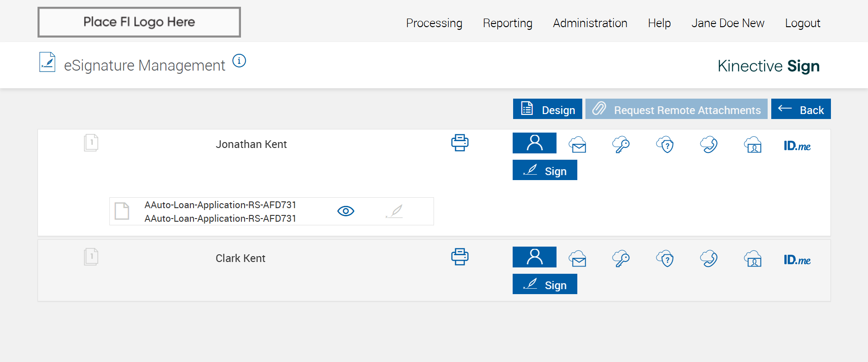This screenshot has height=362, width=868.
Task: Open the Processing menu
Action: 434,23
